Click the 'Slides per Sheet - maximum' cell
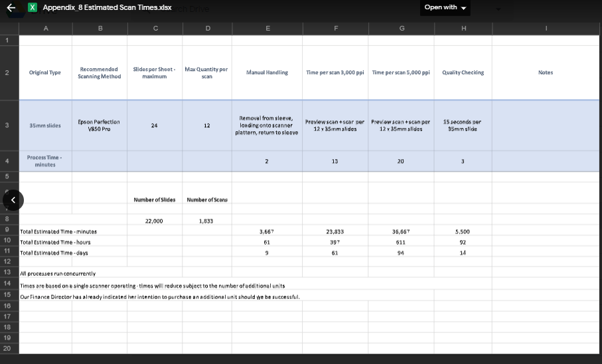The width and height of the screenshot is (602, 364). pos(155,72)
